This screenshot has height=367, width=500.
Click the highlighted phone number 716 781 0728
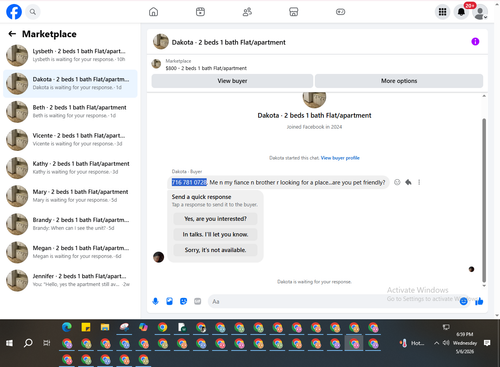coord(189,182)
